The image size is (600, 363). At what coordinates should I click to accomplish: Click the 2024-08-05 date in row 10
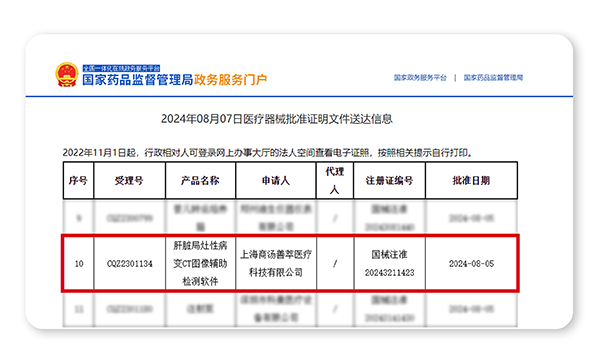(471, 264)
